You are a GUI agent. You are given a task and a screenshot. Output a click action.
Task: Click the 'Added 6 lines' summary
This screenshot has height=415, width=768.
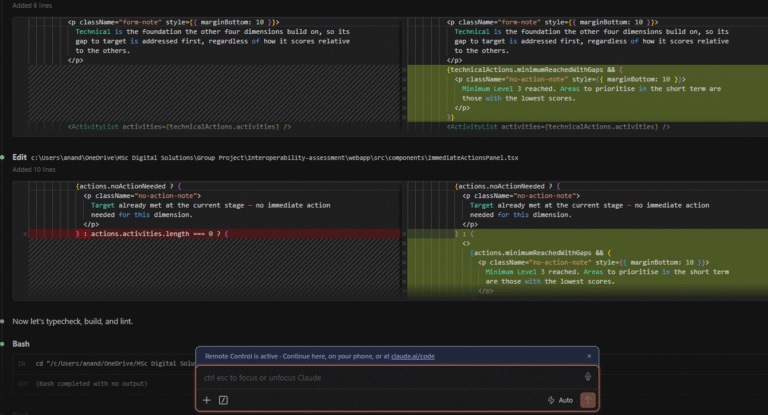coord(32,5)
